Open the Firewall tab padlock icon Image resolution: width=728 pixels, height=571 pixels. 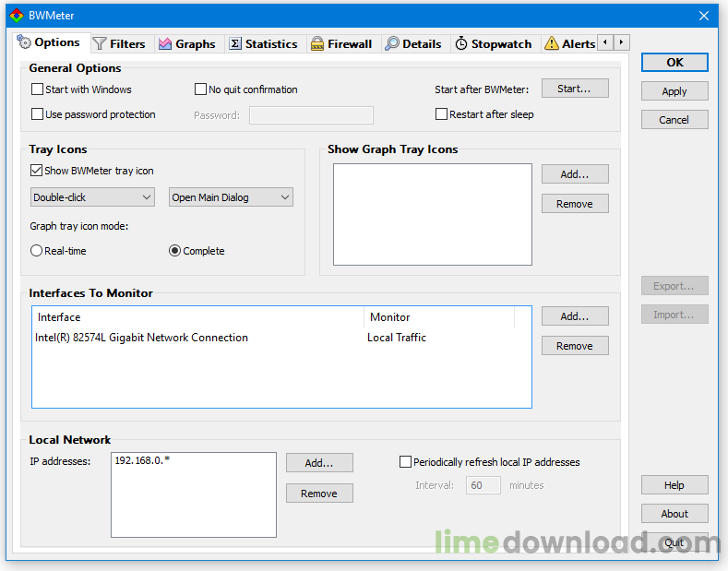pos(317,43)
